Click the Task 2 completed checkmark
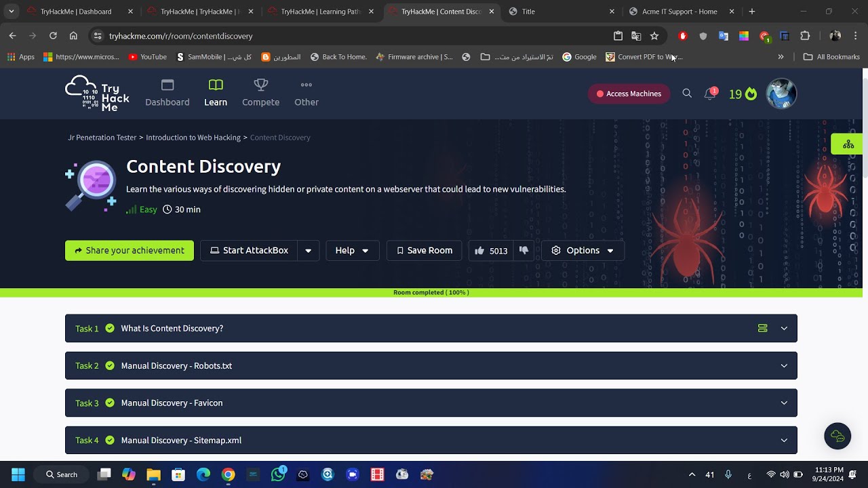 tap(110, 365)
